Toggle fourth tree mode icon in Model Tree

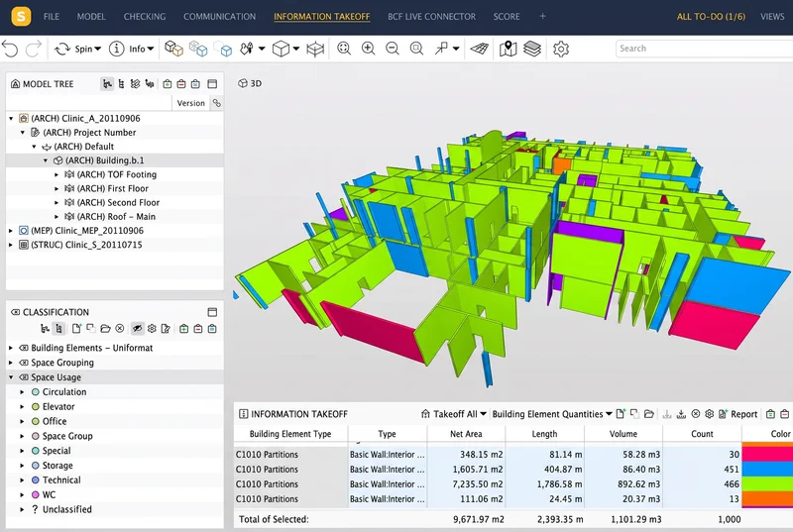coord(150,84)
